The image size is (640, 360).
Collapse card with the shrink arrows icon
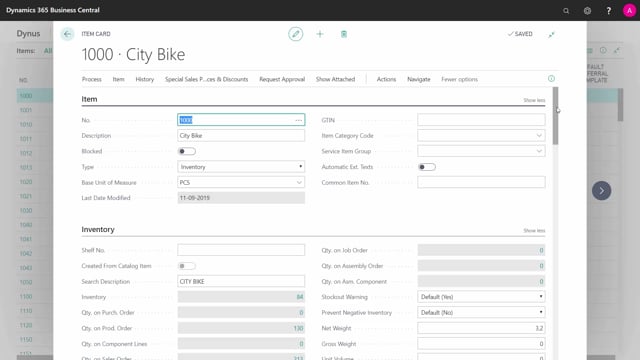[x=551, y=34]
